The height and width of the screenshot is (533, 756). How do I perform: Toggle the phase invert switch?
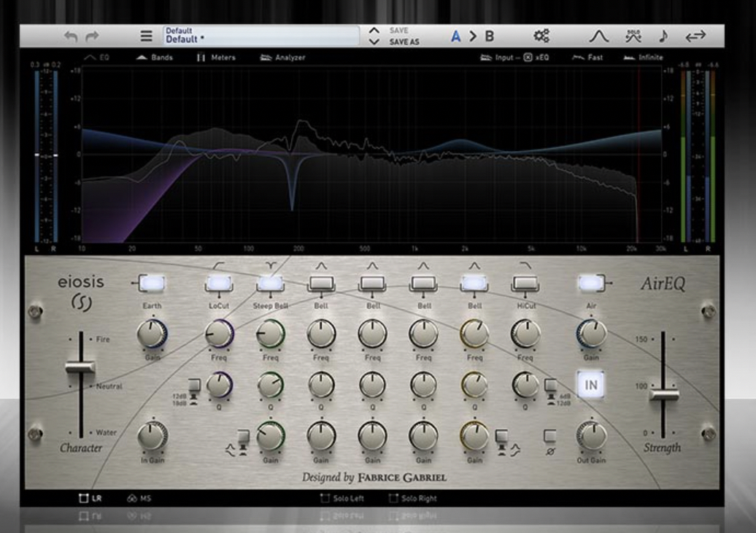click(550, 436)
